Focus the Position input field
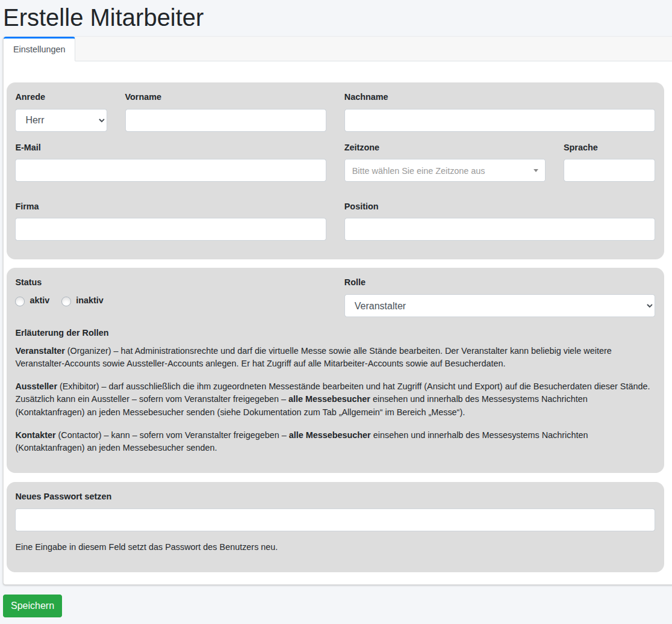The image size is (672, 624). tap(499, 229)
